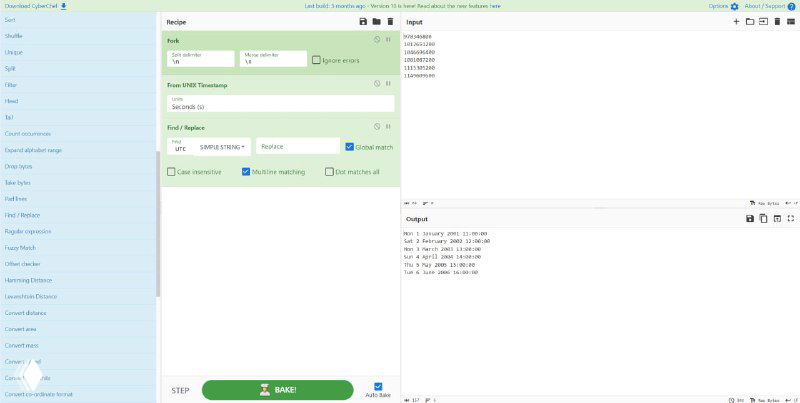Open Options gear icon

[x=734, y=6]
